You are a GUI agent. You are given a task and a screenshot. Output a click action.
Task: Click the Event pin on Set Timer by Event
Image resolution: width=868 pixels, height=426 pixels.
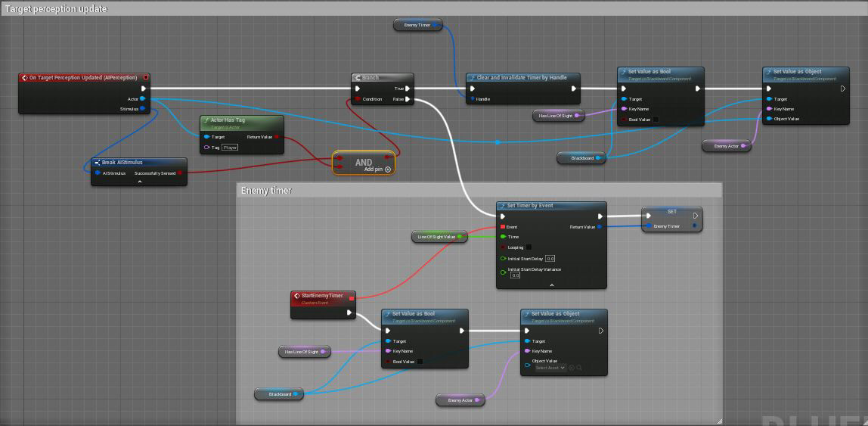click(503, 226)
